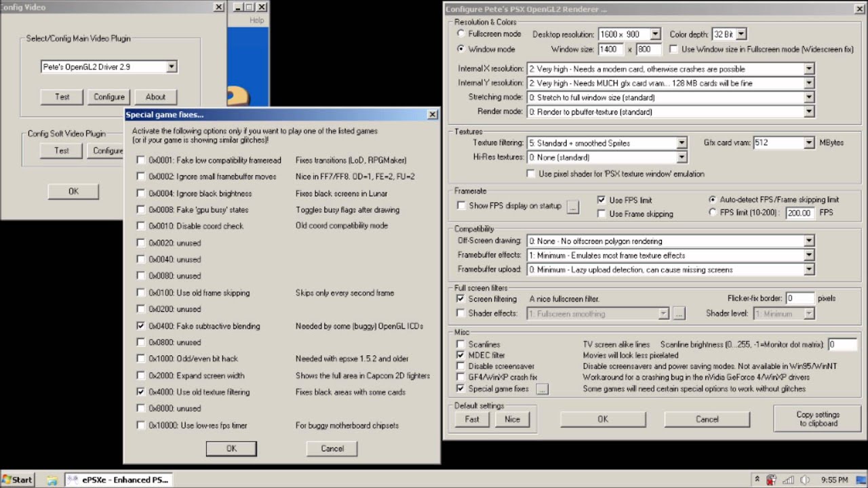Click OK in the Config Video window
Viewport: 868px width, 488px height.
pos(73,192)
